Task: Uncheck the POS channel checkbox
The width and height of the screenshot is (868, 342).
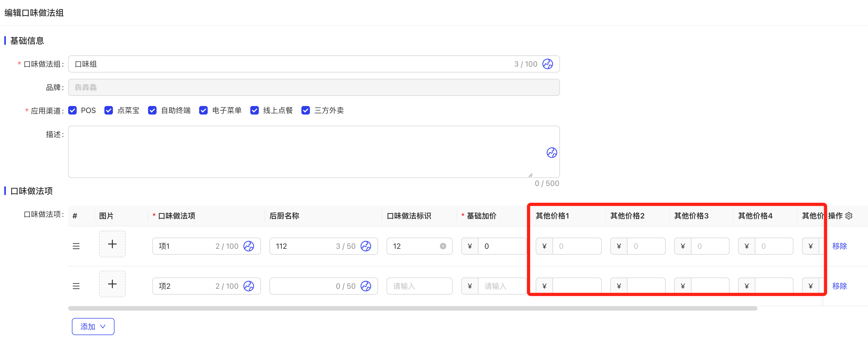Action: pos(72,111)
